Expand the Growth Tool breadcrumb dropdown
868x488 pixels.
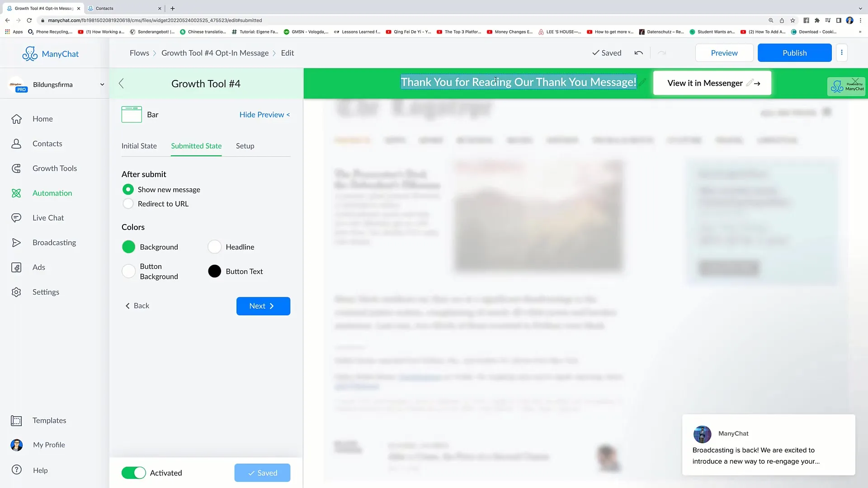tap(215, 52)
